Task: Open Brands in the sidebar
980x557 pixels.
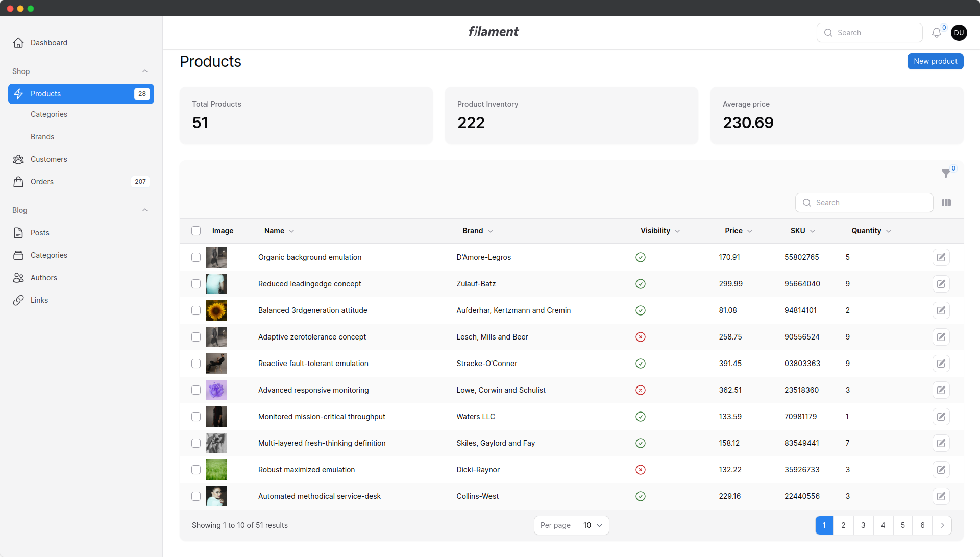Action: [x=42, y=137]
